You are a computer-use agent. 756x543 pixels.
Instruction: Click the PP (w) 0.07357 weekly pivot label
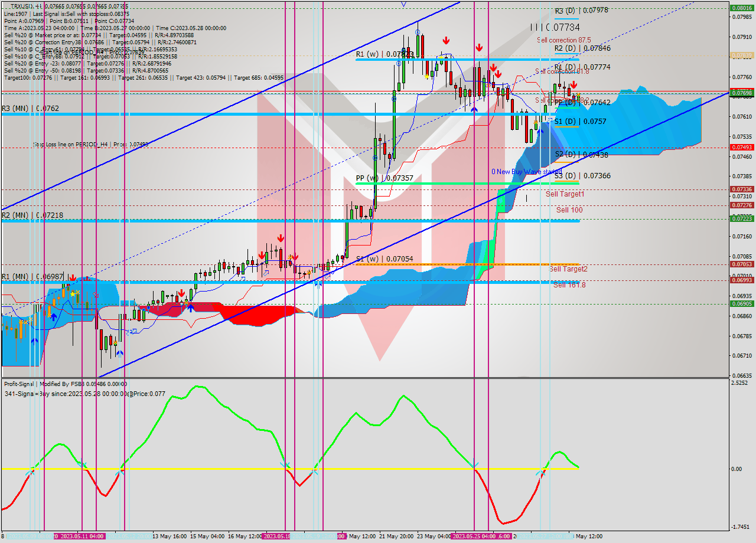click(x=384, y=178)
